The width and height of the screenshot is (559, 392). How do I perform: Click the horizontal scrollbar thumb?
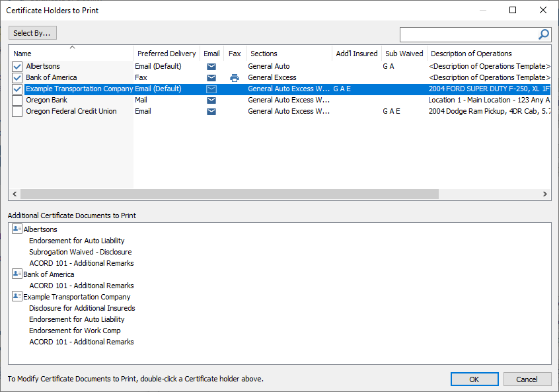(229, 194)
